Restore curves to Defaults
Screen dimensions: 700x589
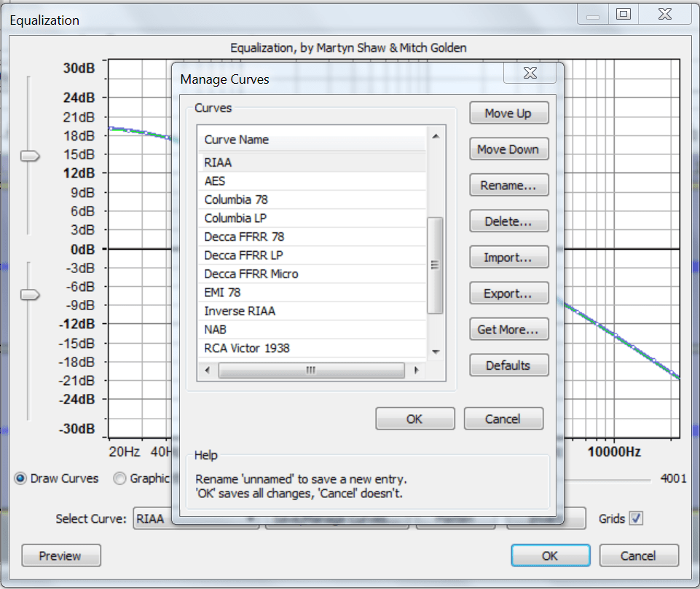point(508,365)
